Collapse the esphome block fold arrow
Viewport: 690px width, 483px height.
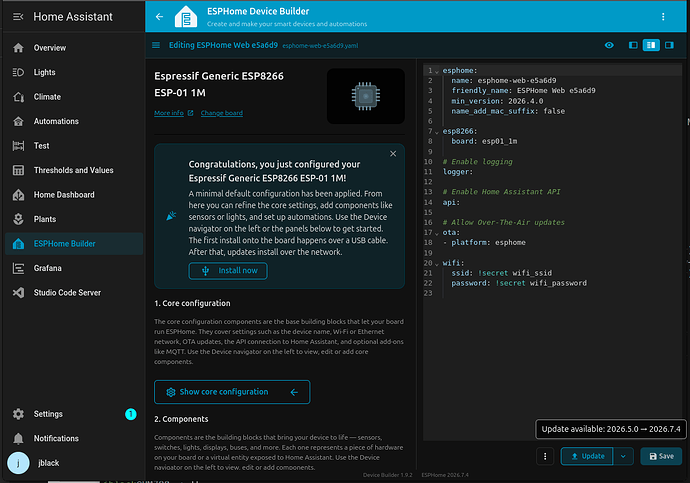[x=437, y=71]
